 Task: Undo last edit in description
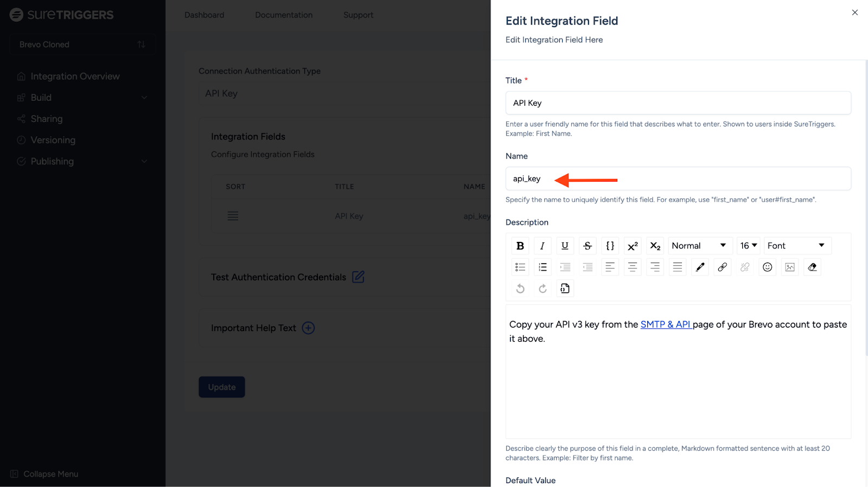pyautogui.click(x=520, y=289)
